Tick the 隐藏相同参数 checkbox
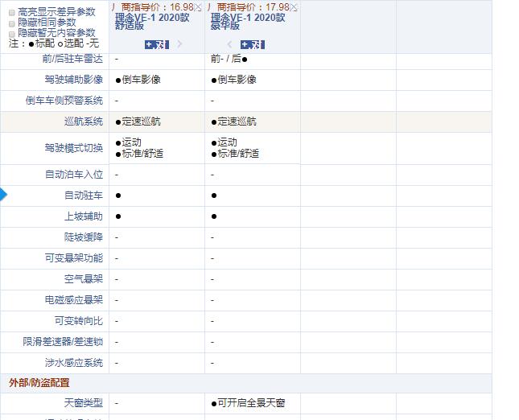The image size is (519, 420). tap(12, 23)
